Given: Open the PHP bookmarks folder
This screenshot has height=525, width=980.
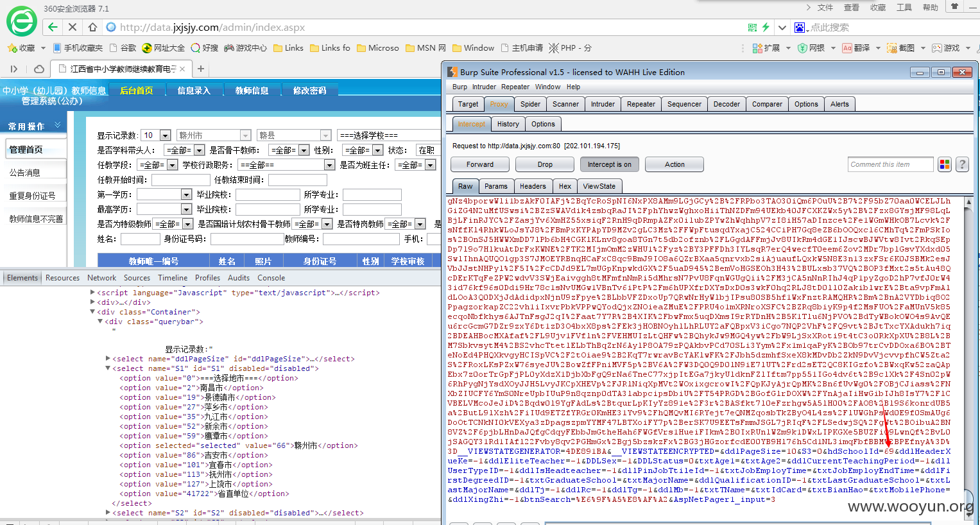Looking at the screenshot, I should coord(570,48).
